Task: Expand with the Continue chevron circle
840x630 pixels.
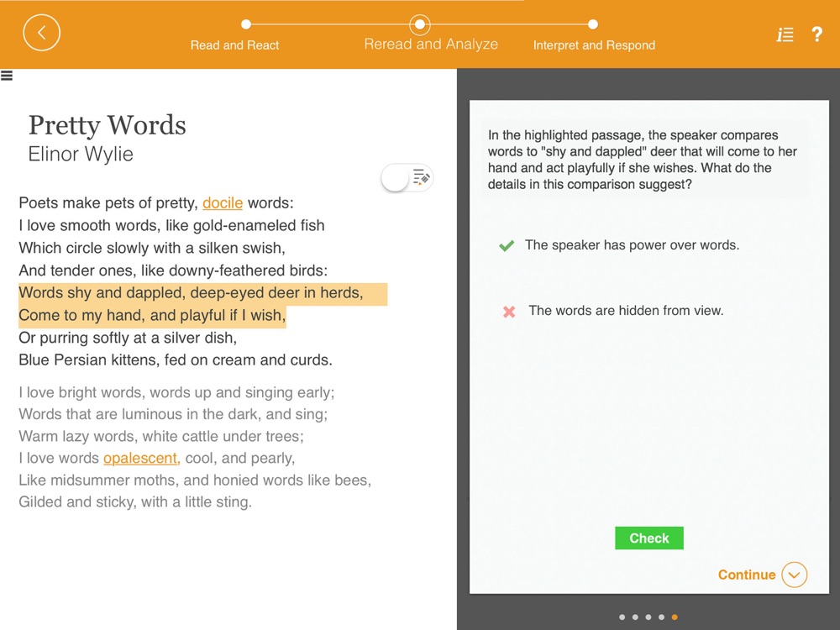Action: tap(794, 575)
